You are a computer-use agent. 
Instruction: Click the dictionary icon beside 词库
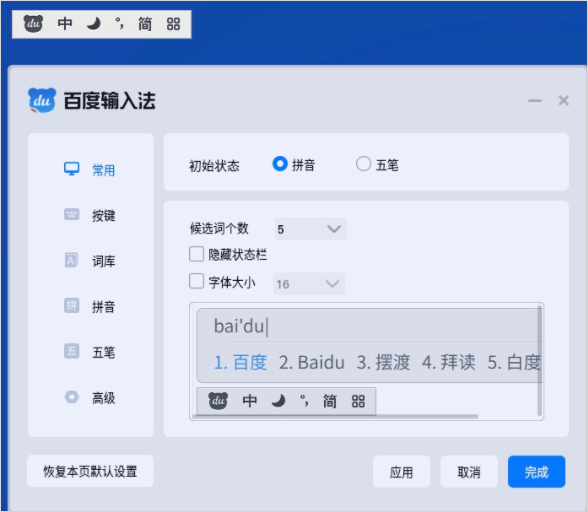pyautogui.click(x=71, y=260)
